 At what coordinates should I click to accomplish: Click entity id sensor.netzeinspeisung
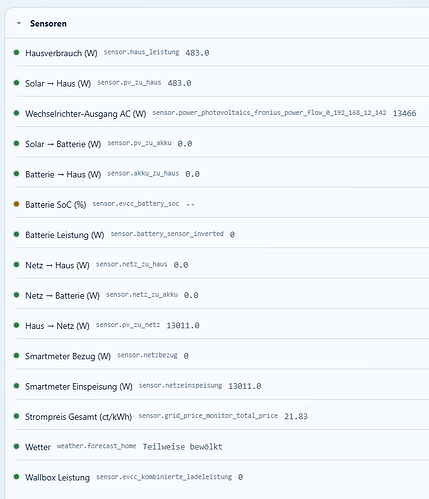click(180, 386)
